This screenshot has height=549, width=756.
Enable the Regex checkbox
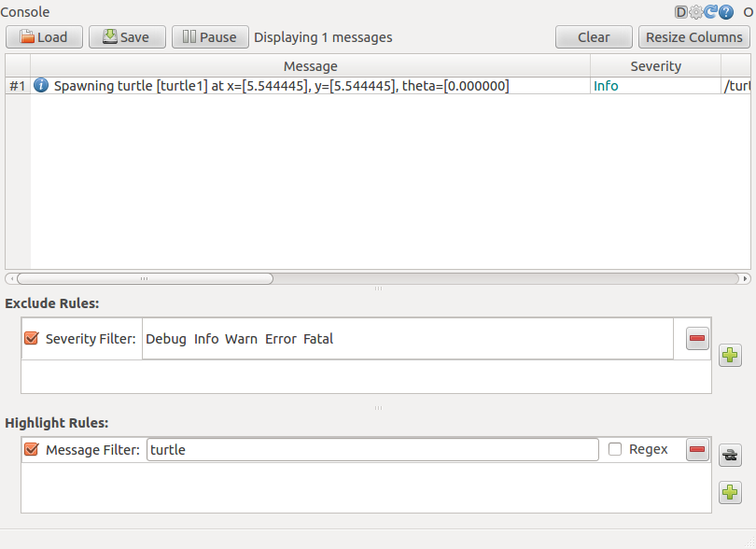pyautogui.click(x=615, y=450)
